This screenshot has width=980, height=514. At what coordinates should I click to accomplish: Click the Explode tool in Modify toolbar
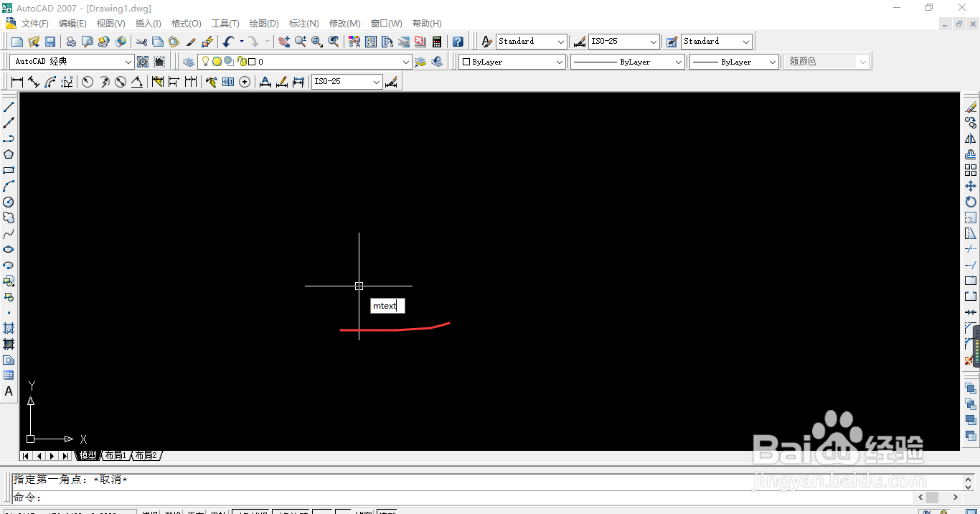click(969, 360)
